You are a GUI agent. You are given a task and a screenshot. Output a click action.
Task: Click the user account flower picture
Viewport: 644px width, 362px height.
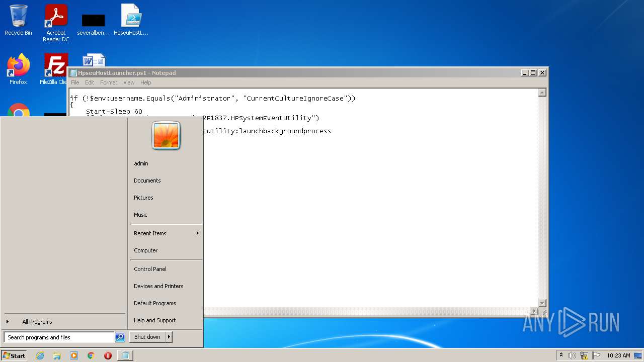click(166, 135)
